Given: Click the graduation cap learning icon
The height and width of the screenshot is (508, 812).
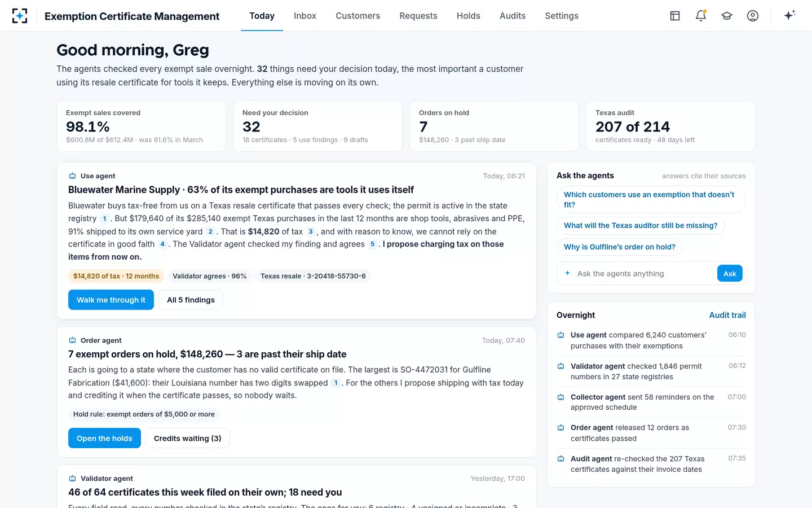Looking at the screenshot, I should [x=727, y=16].
